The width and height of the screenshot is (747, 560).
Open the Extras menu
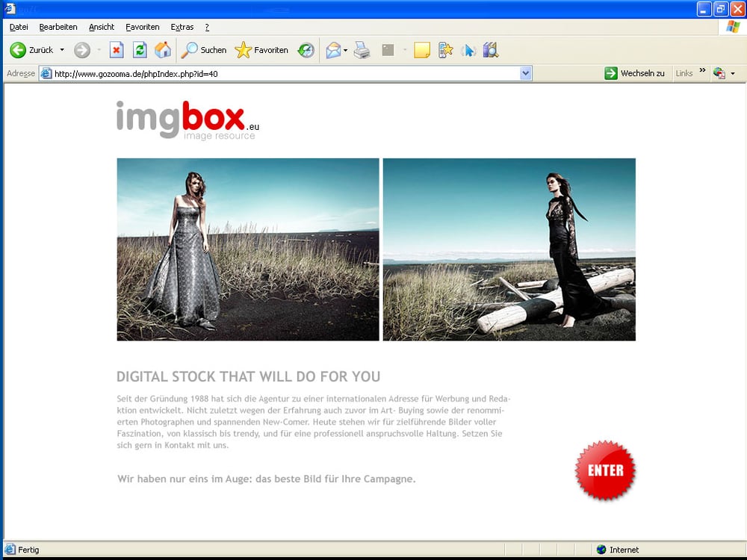point(182,27)
